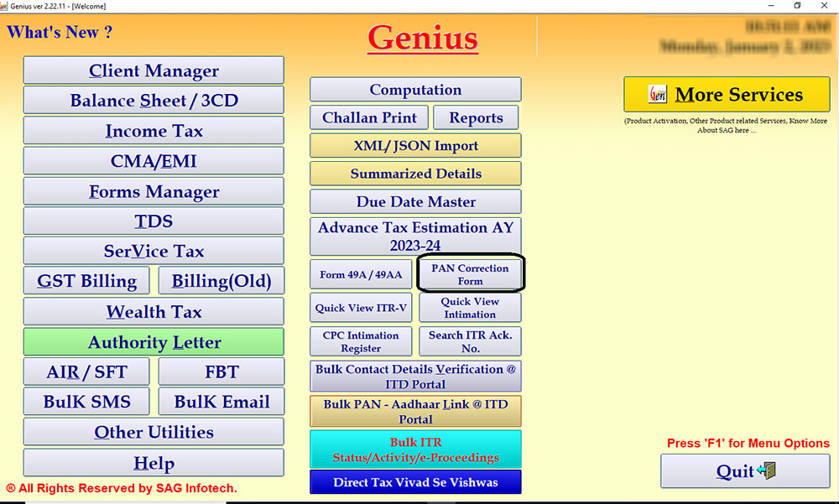Viewport: 839px width, 504px height.
Task: Open the Due Date Master
Action: [x=415, y=201]
